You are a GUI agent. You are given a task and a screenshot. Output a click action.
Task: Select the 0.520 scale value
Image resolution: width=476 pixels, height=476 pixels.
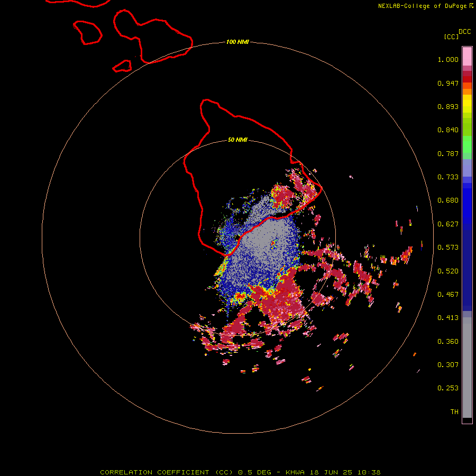click(x=448, y=271)
